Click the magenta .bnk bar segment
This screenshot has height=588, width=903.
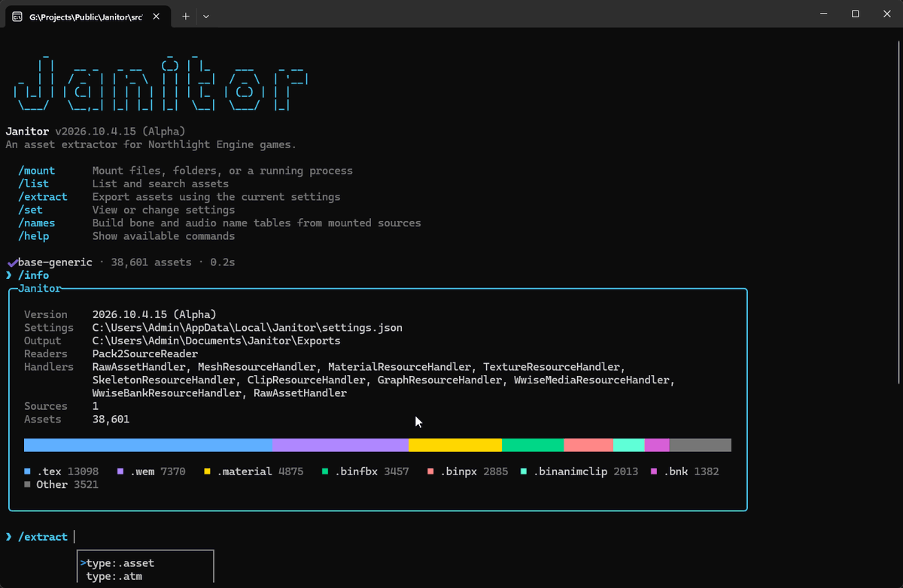[657, 445]
